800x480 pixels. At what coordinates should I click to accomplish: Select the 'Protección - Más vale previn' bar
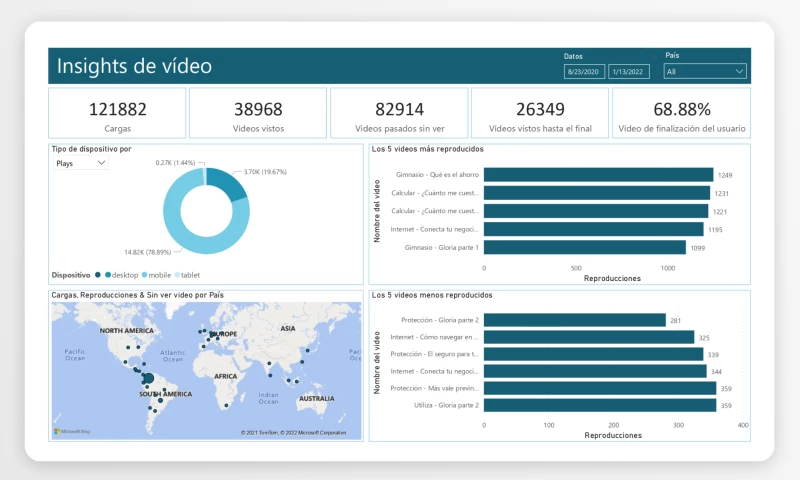pyautogui.click(x=600, y=388)
